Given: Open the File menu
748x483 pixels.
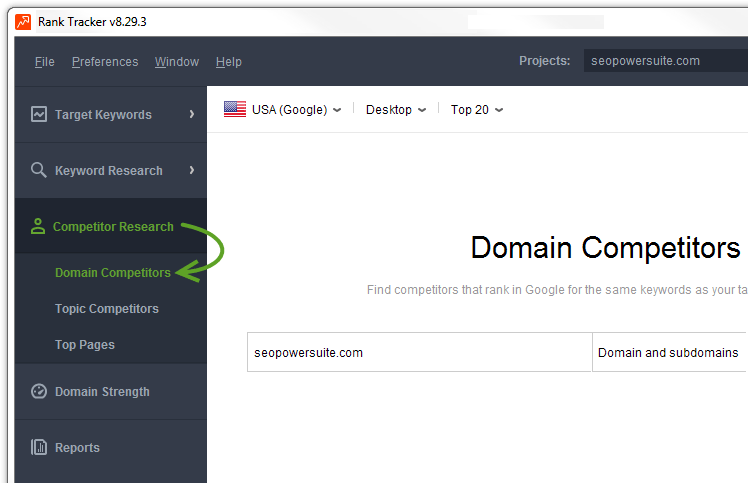Looking at the screenshot, I should click(45, 62).
